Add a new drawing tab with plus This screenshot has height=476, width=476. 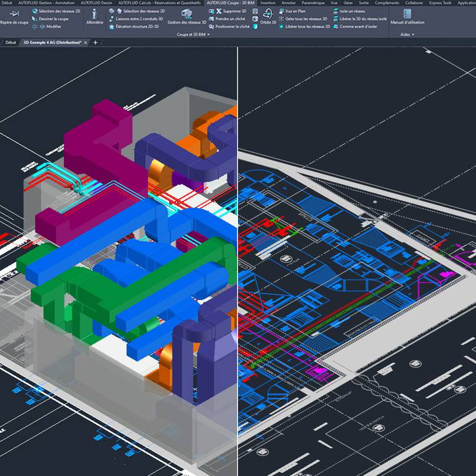point(95,43)
